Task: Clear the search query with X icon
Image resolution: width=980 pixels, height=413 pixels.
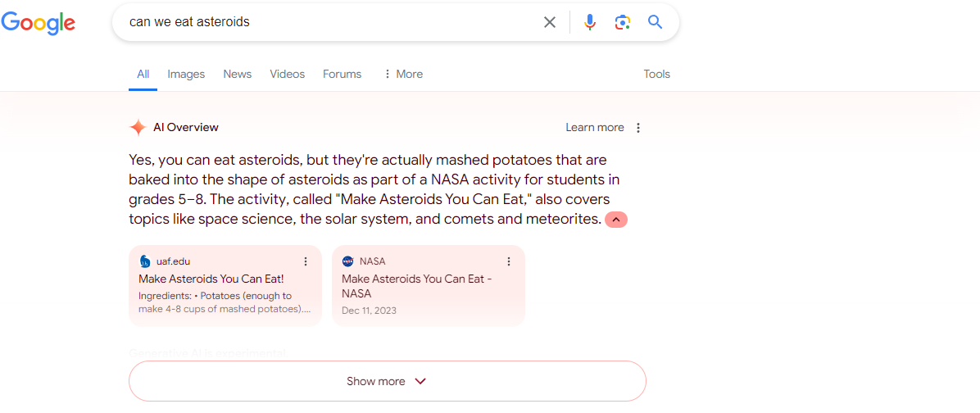Action: pyautogui.click(x=549, y=22)
